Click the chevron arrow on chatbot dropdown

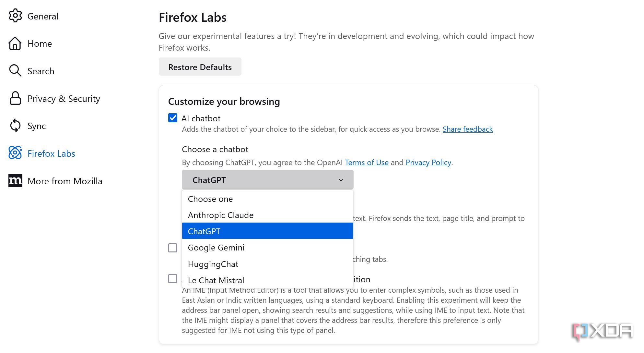click(341, 180)
